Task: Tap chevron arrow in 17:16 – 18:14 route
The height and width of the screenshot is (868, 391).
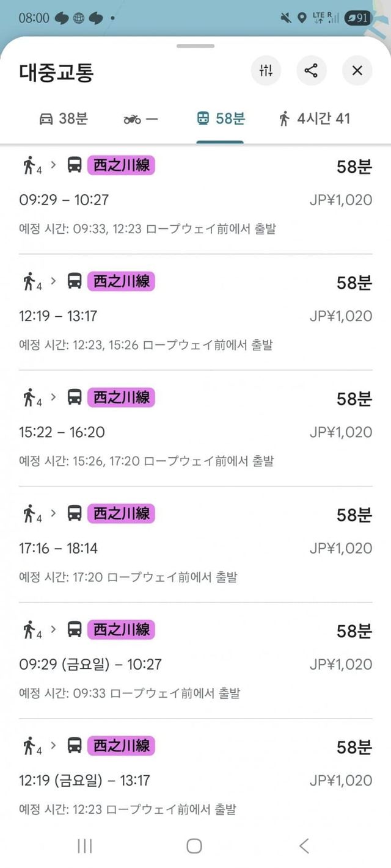Action: 54,512
